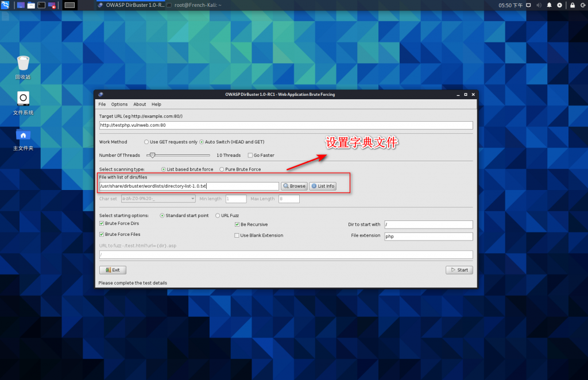Open the file system (文件系统) desktop icon

click(x=23, y=103)
